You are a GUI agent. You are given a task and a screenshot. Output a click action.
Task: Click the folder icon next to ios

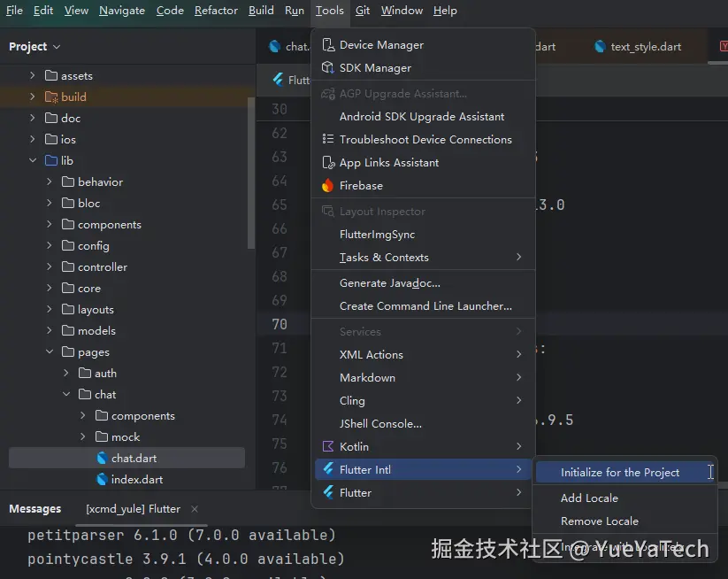coord(51,139)
